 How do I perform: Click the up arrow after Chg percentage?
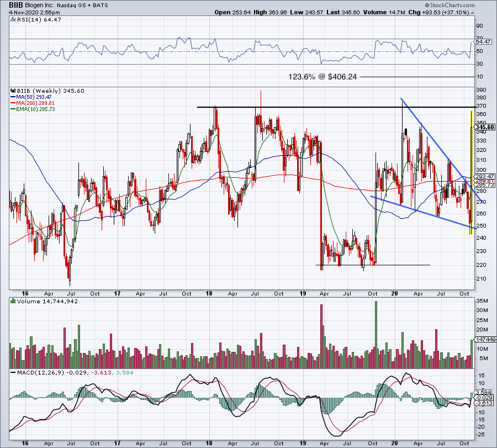tap(472, 13)
